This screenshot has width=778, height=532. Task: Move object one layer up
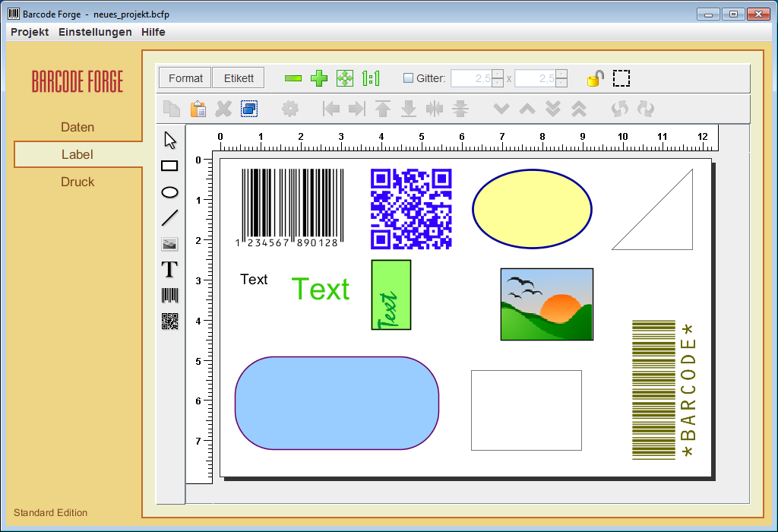click(x=527, y=109)
